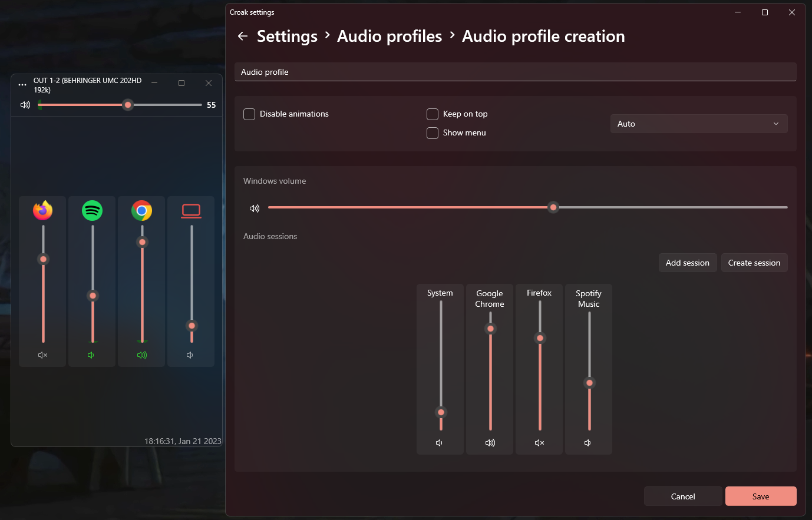This screenshot has width=812, height=520.
Task: Click the Spotify volume slider handle in mixer
Action: (x=93, y=296)
